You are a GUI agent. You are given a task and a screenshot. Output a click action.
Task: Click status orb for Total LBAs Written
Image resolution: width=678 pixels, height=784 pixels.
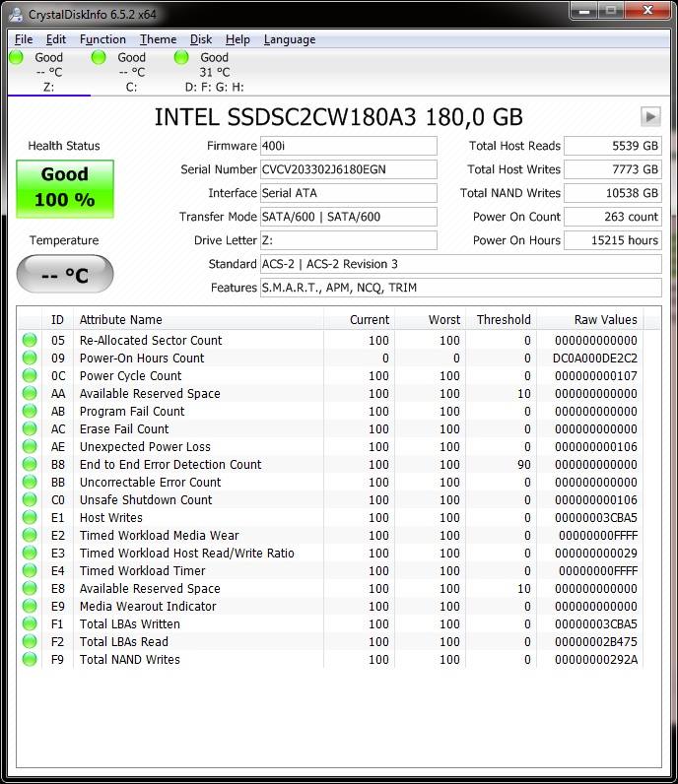coord(30,624)
